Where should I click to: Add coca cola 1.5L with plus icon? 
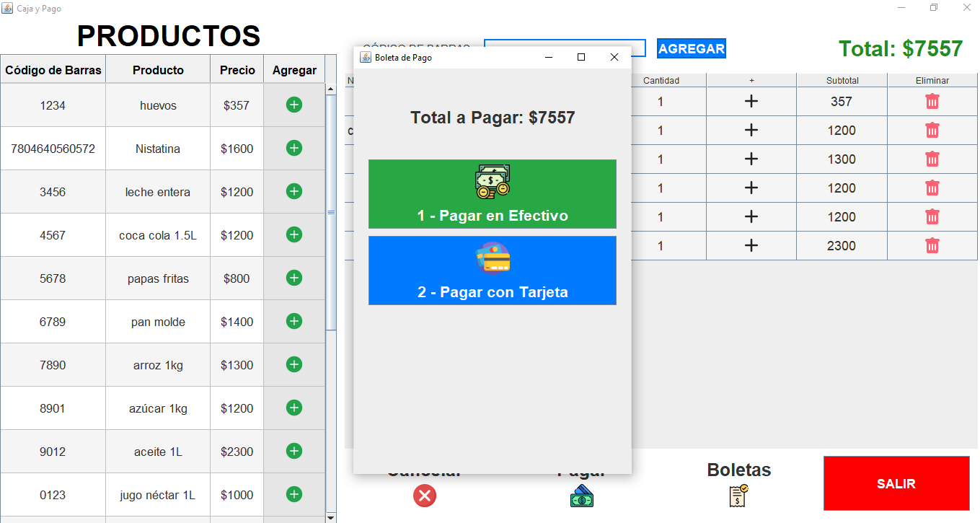pyautogui.click(x=294, y=234)
